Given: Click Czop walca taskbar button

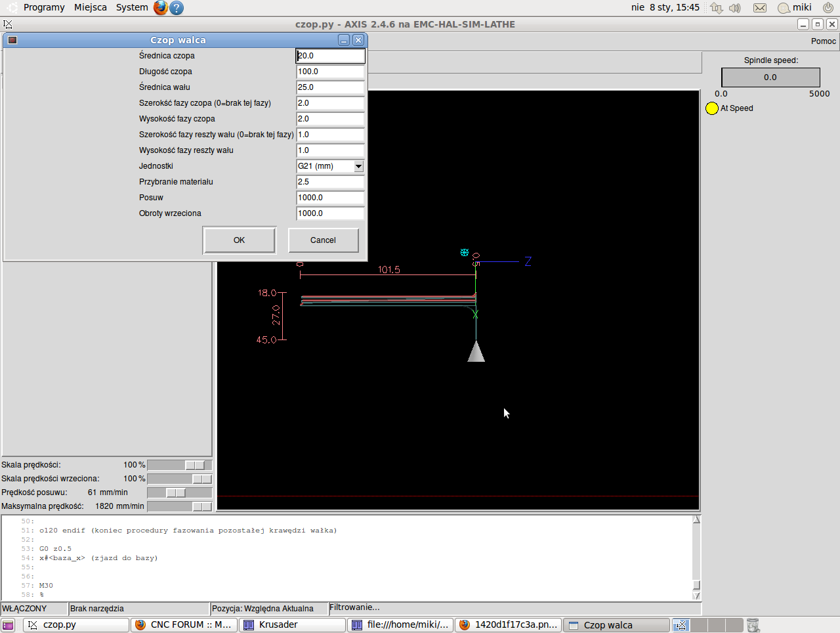Looking at the screenshot, I should (616, 625).
